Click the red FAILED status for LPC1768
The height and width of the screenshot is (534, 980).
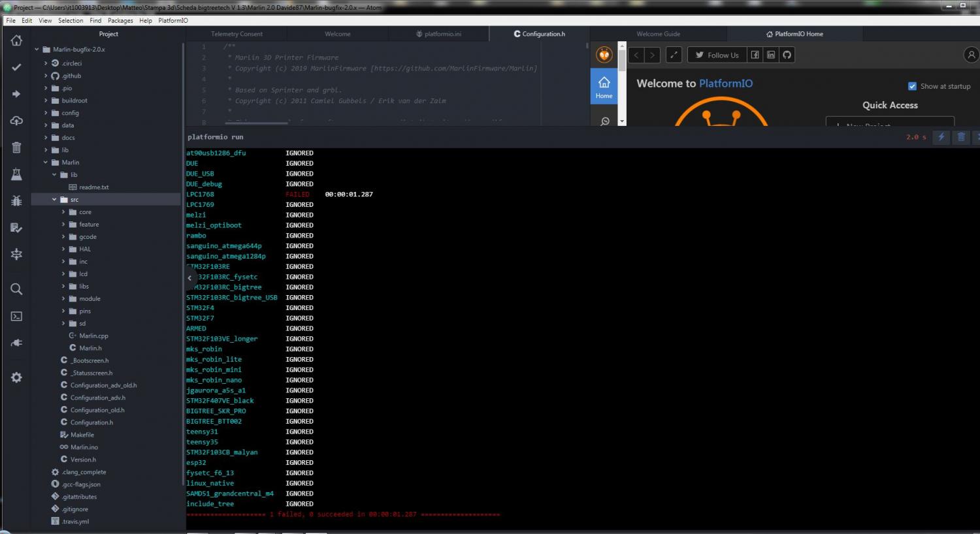click(x=297, y=195)
